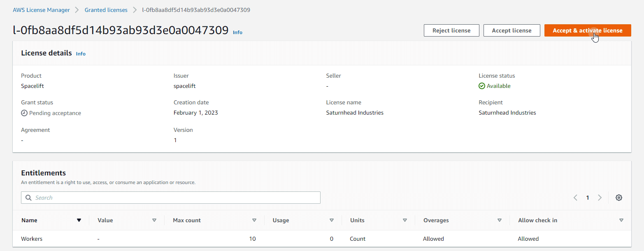Open the Entitlements table settings gear
The image size is (644, 251).
(x=619, y=198)
